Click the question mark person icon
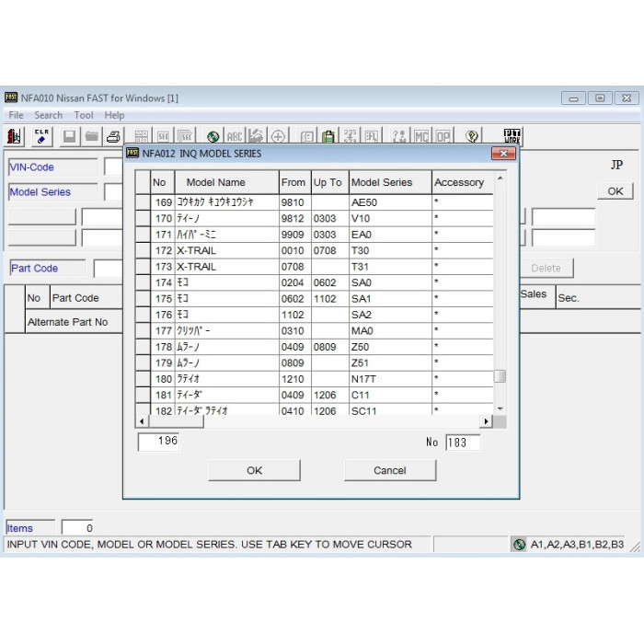Screen dimensions: 644x644 point(399,136)
